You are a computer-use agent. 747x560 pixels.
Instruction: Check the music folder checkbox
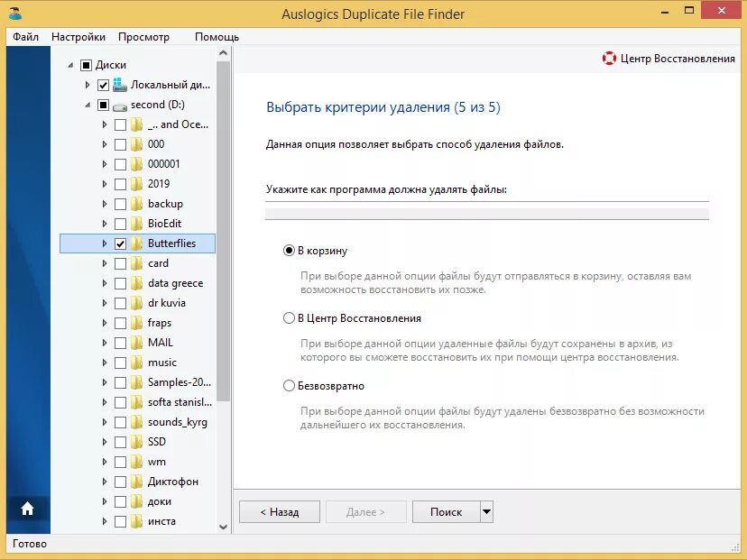[121, 363]
